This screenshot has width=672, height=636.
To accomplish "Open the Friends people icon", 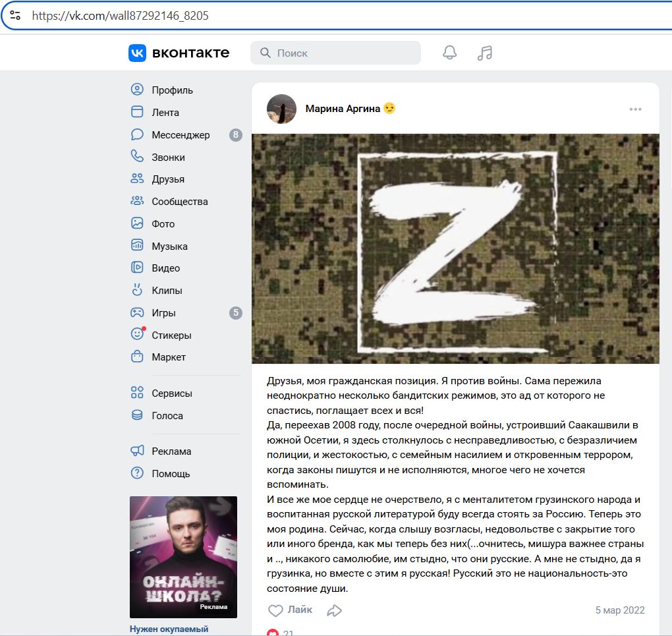I will point(137,179).
